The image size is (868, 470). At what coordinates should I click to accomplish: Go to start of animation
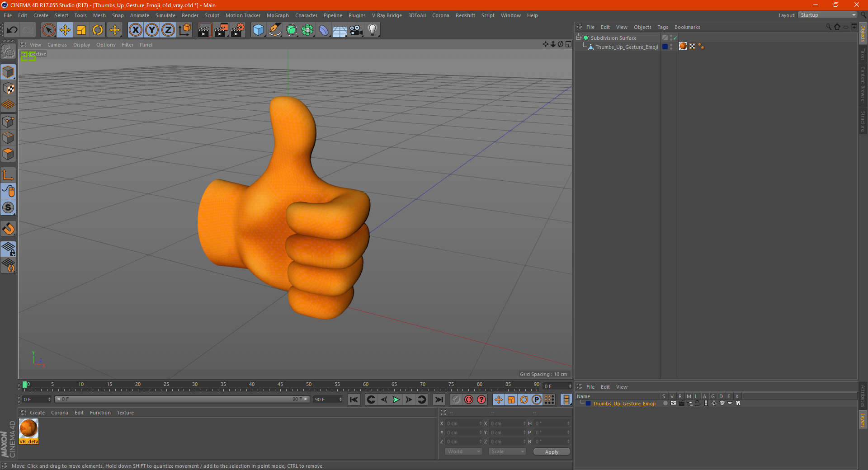pyautogui.click(x=354, y=399)
